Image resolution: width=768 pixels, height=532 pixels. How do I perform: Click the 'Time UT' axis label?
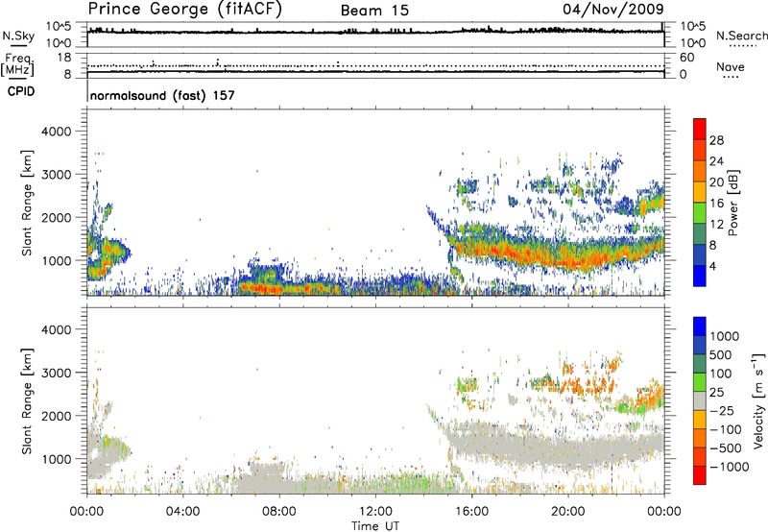pos(375,526)
